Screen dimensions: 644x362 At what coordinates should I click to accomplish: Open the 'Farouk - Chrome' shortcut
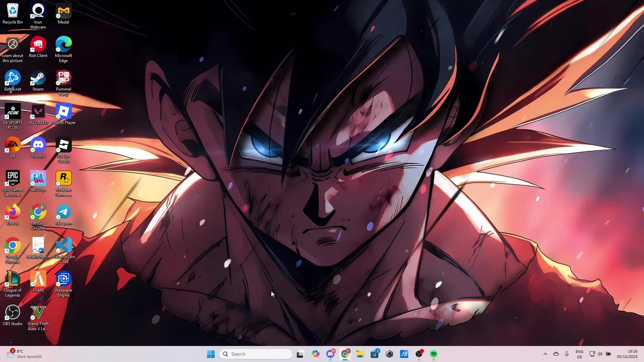pos(38,217)
